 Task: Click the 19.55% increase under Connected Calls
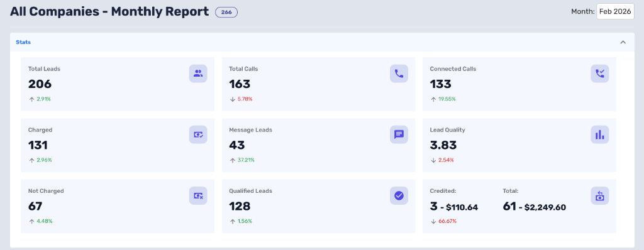447,99
